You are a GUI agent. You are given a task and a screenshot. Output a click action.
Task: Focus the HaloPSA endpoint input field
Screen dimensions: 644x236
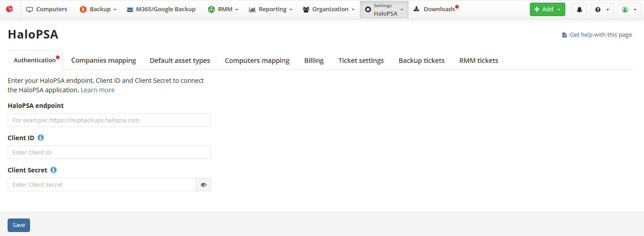coord(109,120)
